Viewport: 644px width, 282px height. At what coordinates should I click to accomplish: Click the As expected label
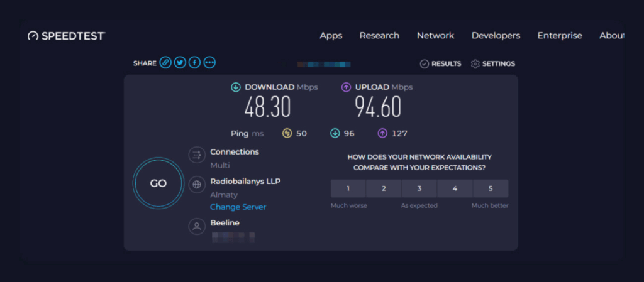click(419, 206)
